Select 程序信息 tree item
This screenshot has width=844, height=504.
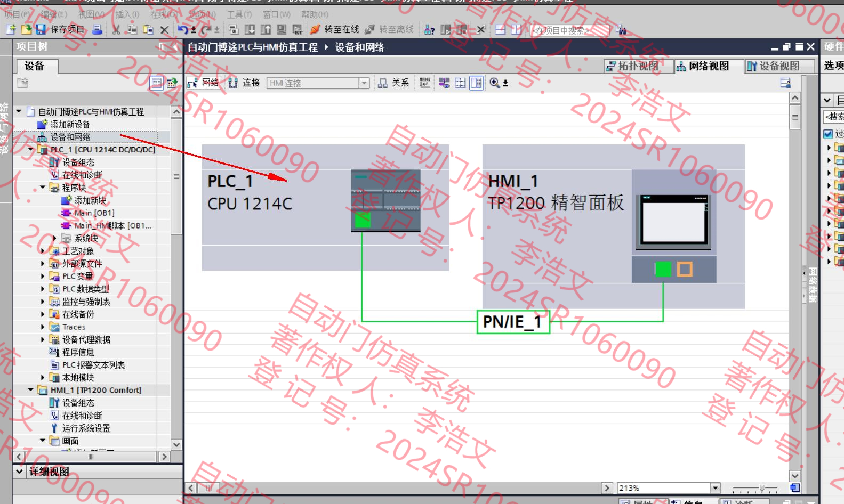pos(78,352)
